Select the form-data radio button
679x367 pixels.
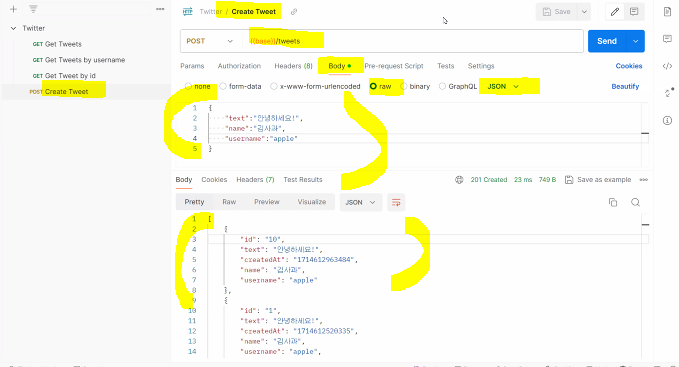[223, 86]
